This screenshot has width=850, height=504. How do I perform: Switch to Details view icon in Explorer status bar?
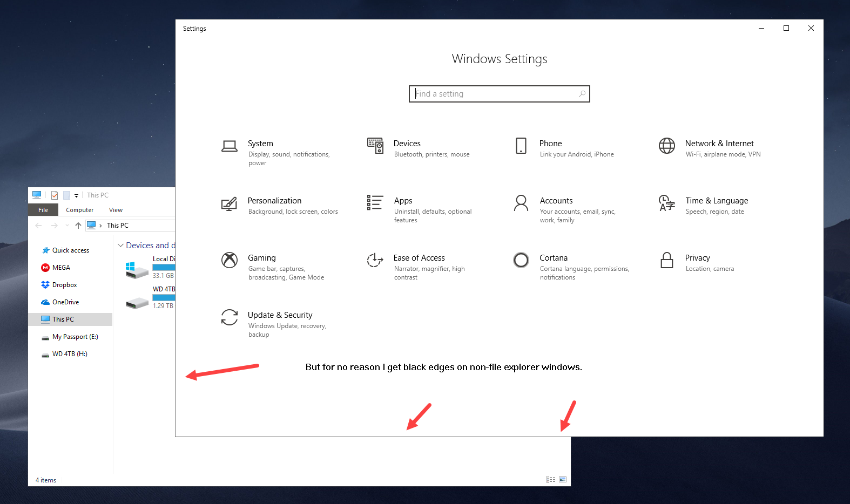[x=551, y=479]
